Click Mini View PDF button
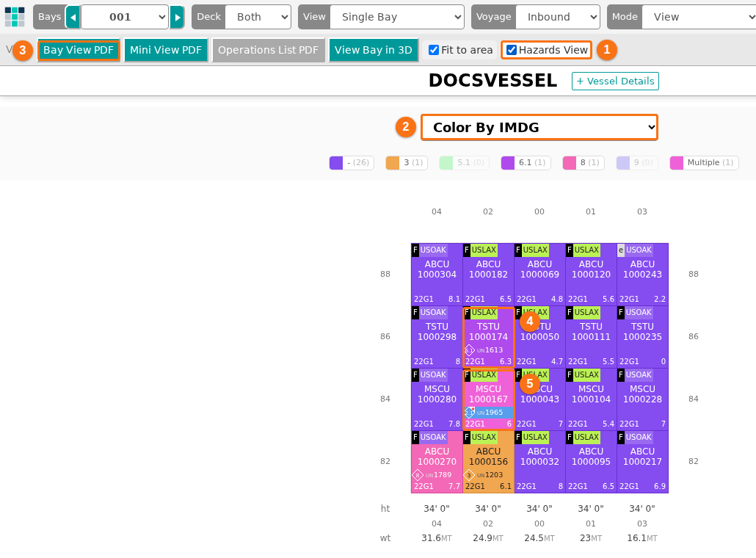 click(166, 50)
